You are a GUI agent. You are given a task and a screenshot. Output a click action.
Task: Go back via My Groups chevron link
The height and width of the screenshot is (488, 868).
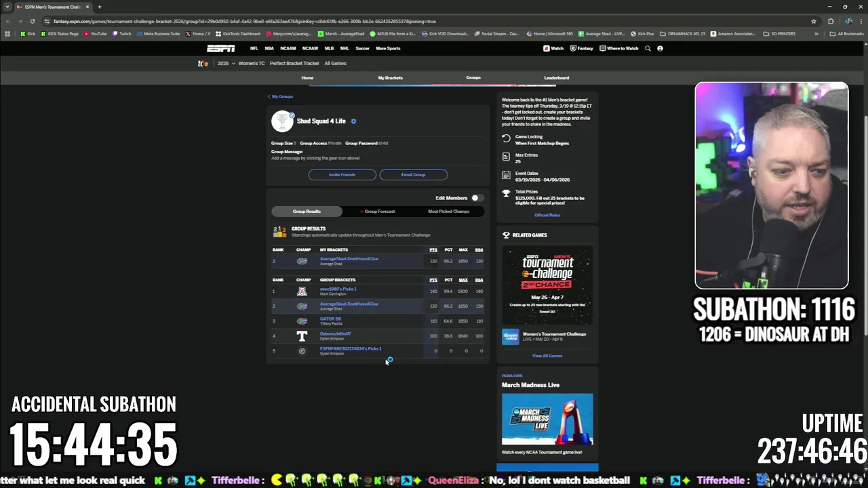[x=281, y=96]
